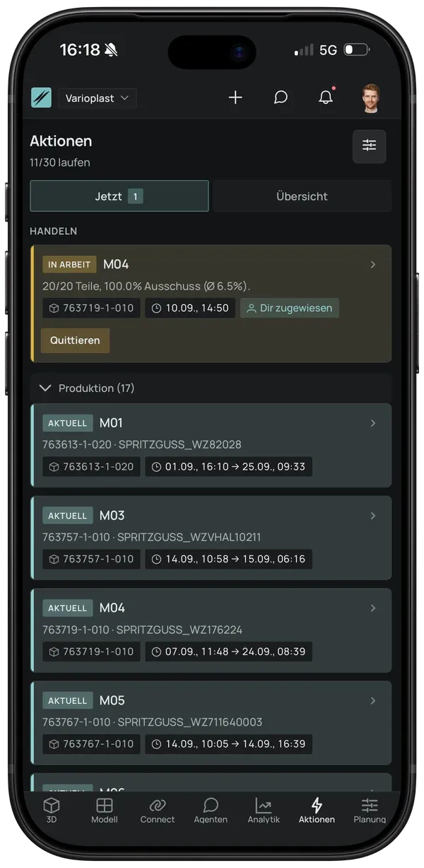Tap the 11/30 laufen status text
Viewport: 424px width, 868px height.
click(x=60, y=163)
